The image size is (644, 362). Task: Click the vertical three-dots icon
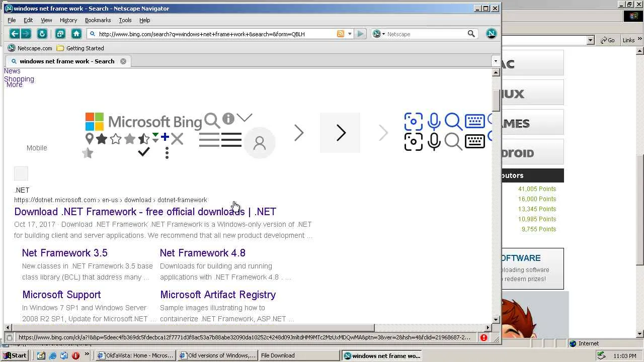point(167,153)
